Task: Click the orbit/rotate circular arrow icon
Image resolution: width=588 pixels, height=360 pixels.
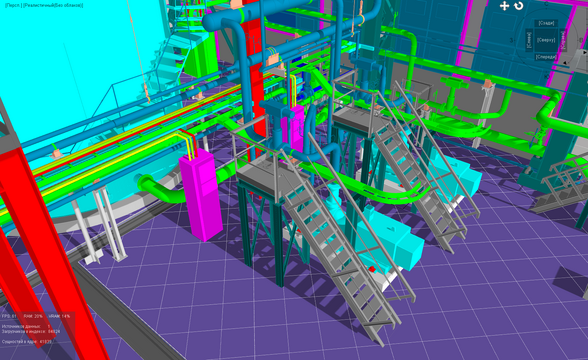Action: point(519,6)
